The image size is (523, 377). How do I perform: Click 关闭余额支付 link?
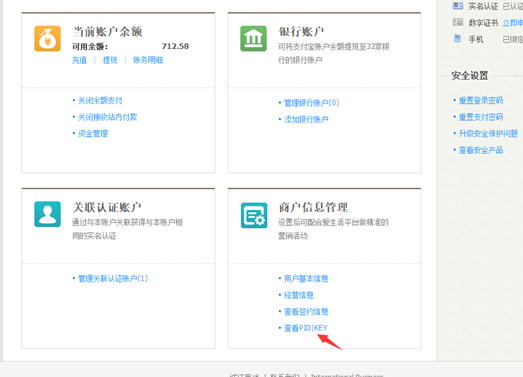100,100
